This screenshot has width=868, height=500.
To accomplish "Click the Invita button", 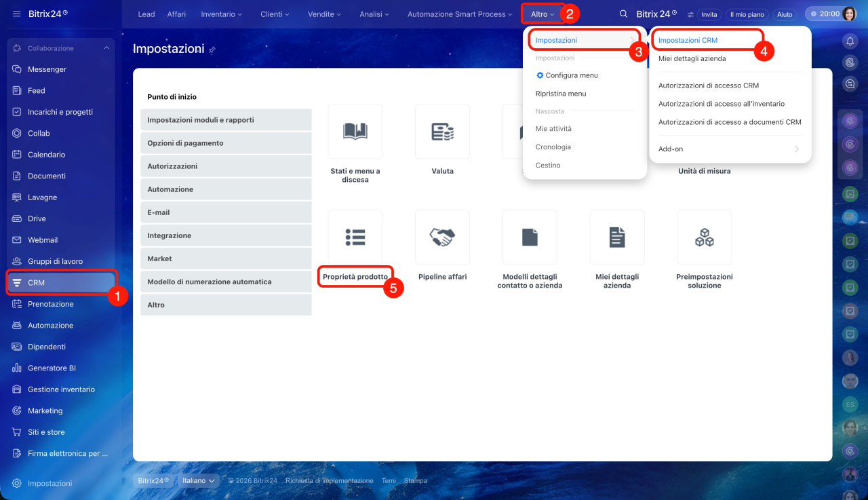I will click(709, 14).
